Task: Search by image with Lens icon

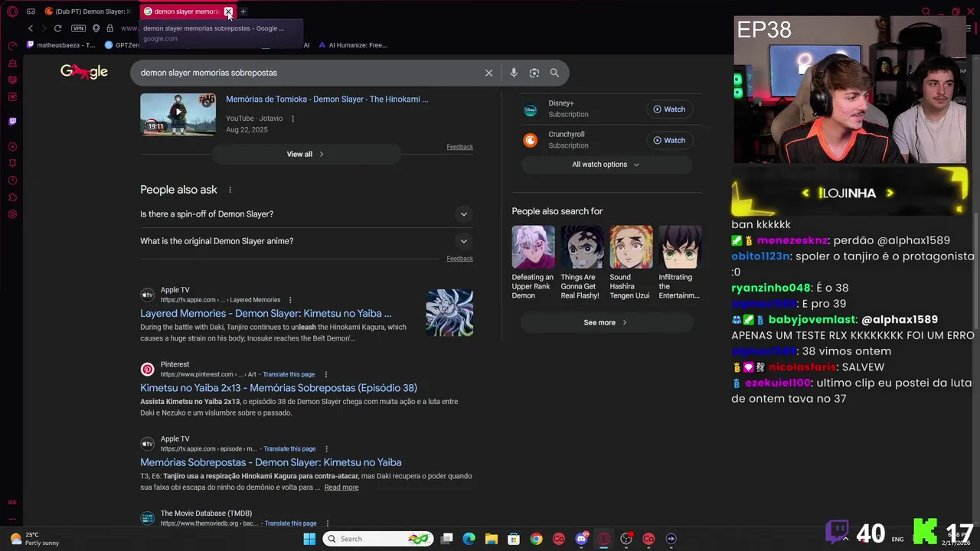Action: (534, 73)
